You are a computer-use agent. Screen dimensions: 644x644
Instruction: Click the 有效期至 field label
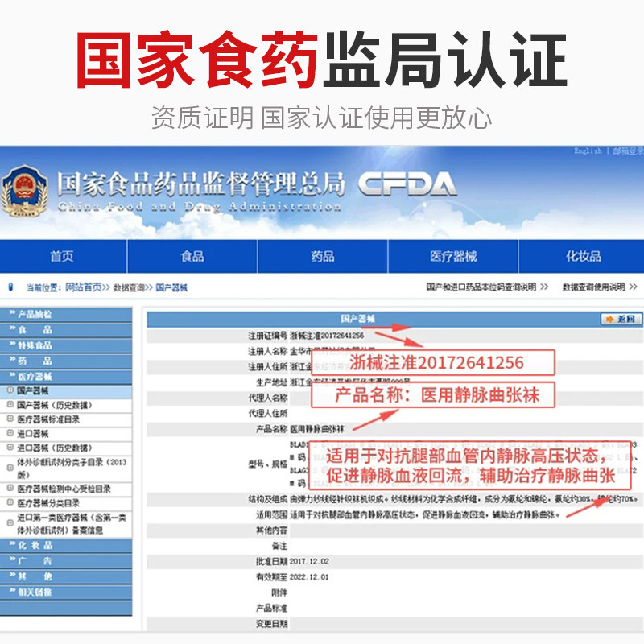(x=271, y=577)
